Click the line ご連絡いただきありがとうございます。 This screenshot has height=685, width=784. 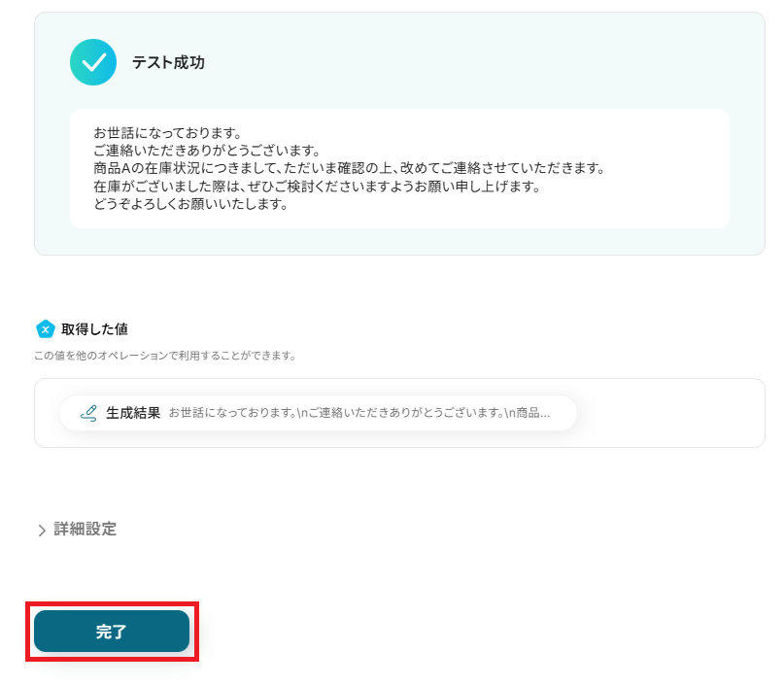click(206, 151)
